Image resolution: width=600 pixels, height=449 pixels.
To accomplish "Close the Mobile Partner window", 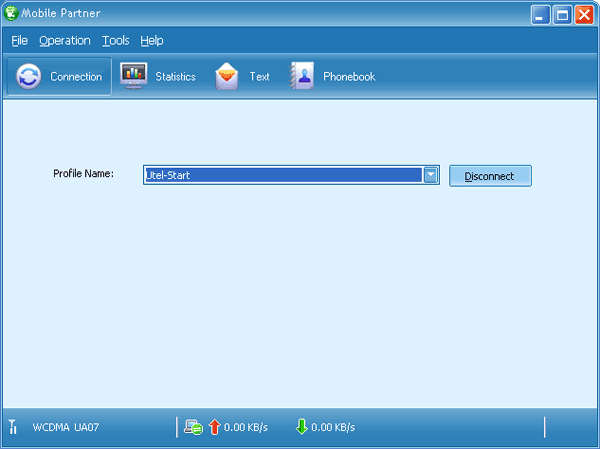I will coord(584,15).
